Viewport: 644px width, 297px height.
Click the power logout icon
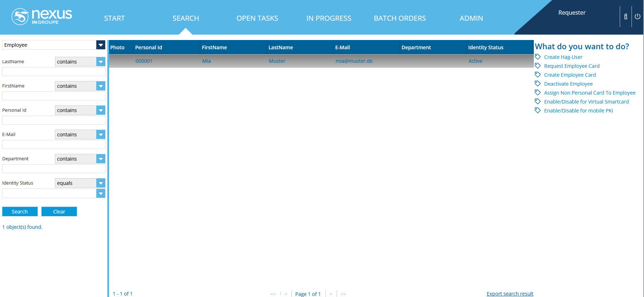[x=637, y=16]
